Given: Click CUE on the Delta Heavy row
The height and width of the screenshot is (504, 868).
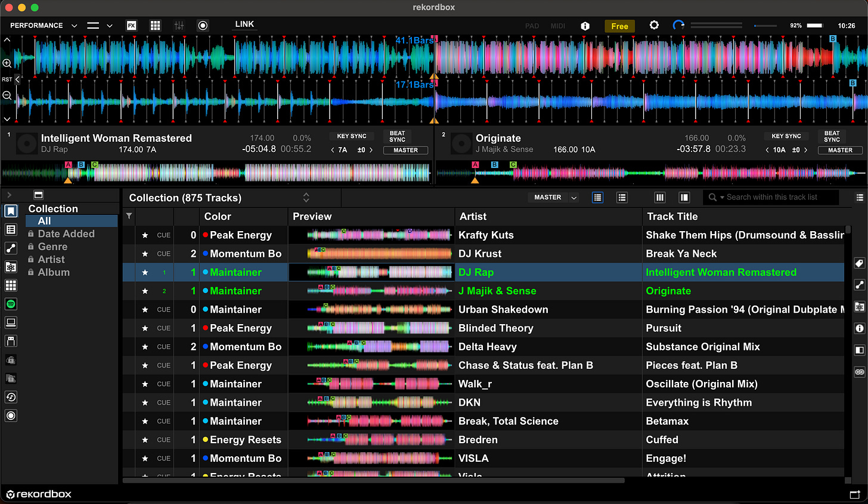Looking at the screenshot, I should 163,347.
